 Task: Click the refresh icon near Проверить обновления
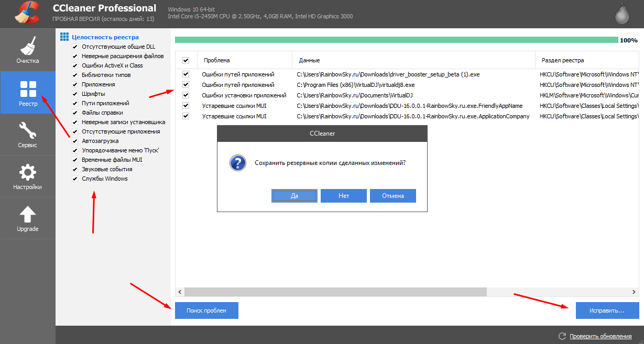pyautogui.click(x=562, y=336)
